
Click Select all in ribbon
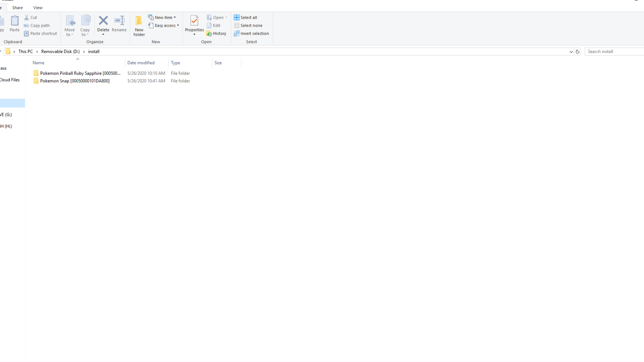(x=246, y=17)
